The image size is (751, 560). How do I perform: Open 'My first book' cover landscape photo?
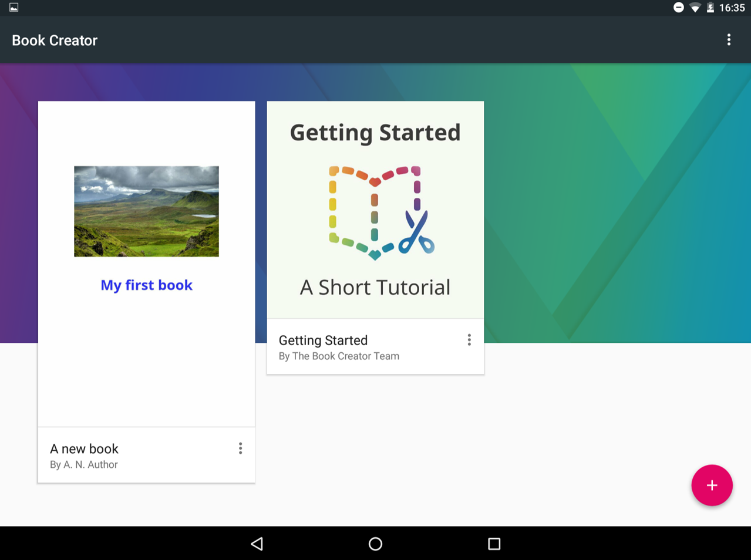point(146,211)
